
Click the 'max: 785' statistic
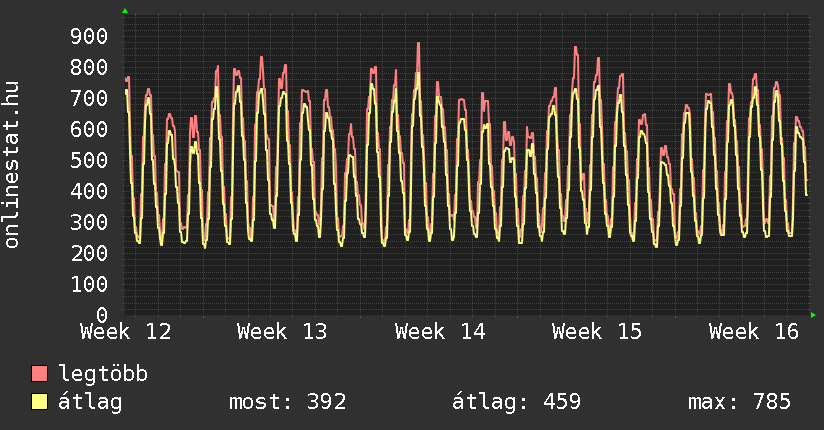point(739,402)
